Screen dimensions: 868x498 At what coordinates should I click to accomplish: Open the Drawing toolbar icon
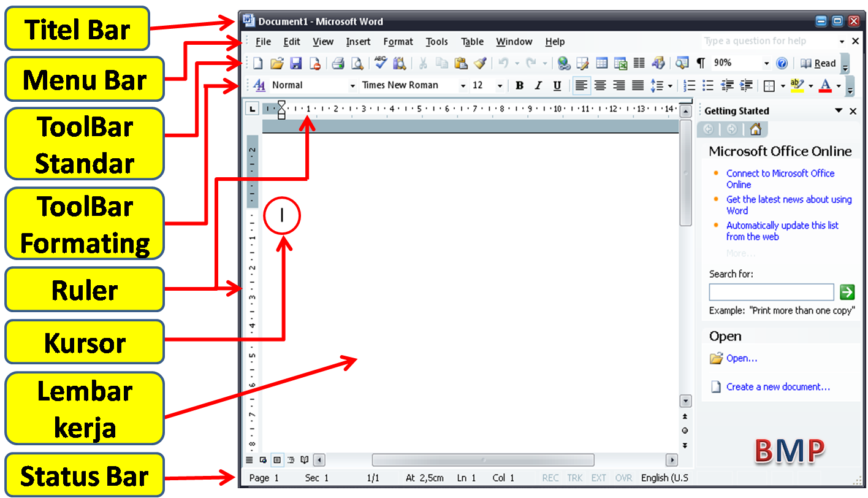[658, 63]
